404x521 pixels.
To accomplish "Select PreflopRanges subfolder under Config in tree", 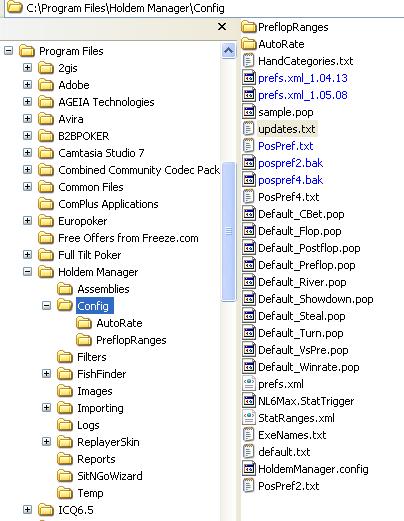I will [131, 340].
